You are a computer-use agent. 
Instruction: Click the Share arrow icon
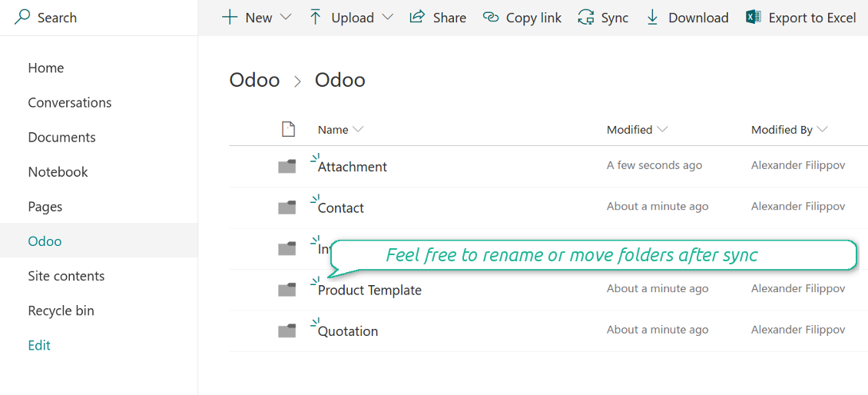point(417,17)
